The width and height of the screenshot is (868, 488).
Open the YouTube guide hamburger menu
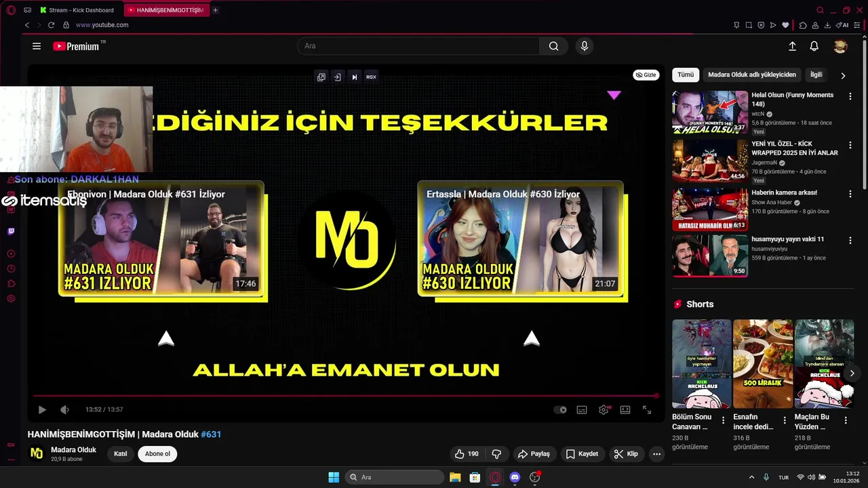coord(37,46)
